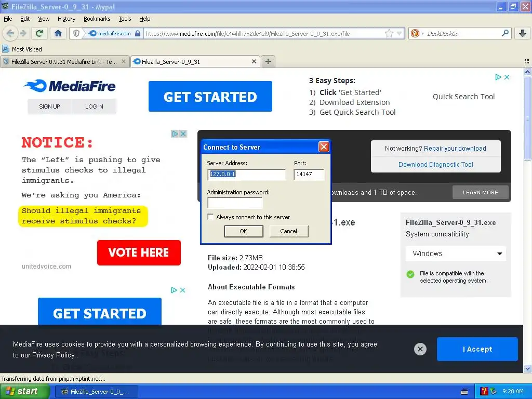Click the scrollbar down arrow
Screen dimensions: 532x399
pyautogui.click(x=527, y=368)
